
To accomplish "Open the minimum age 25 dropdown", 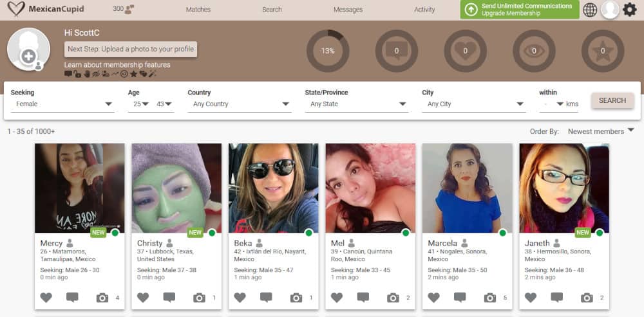I will 138,104.
